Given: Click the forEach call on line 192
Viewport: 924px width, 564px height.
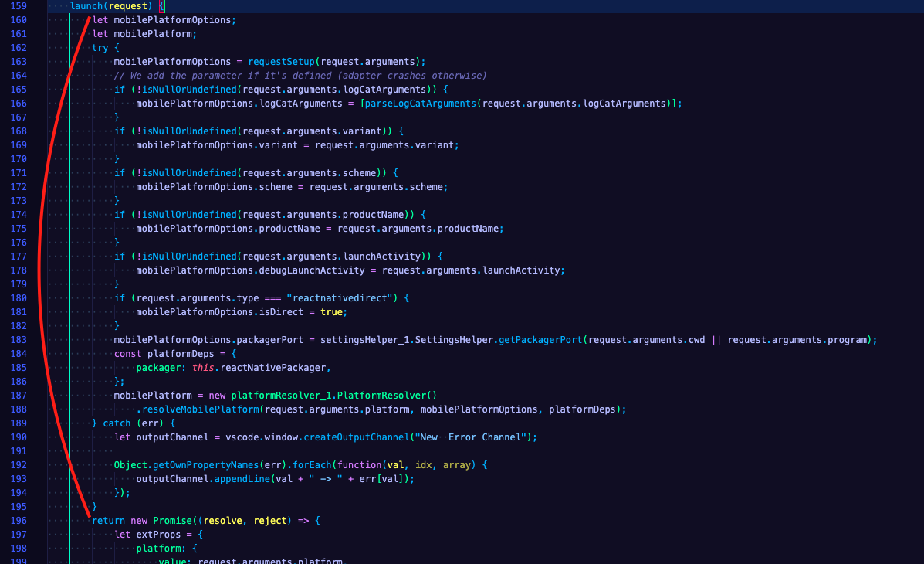Looking at the screenshot, I should pyautogui.click(x=312, y=465).
